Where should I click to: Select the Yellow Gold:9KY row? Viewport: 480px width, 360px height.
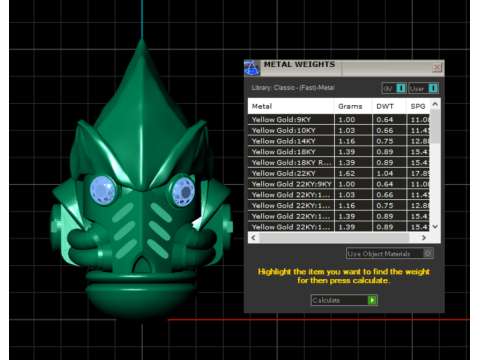(x=339, y=119)
